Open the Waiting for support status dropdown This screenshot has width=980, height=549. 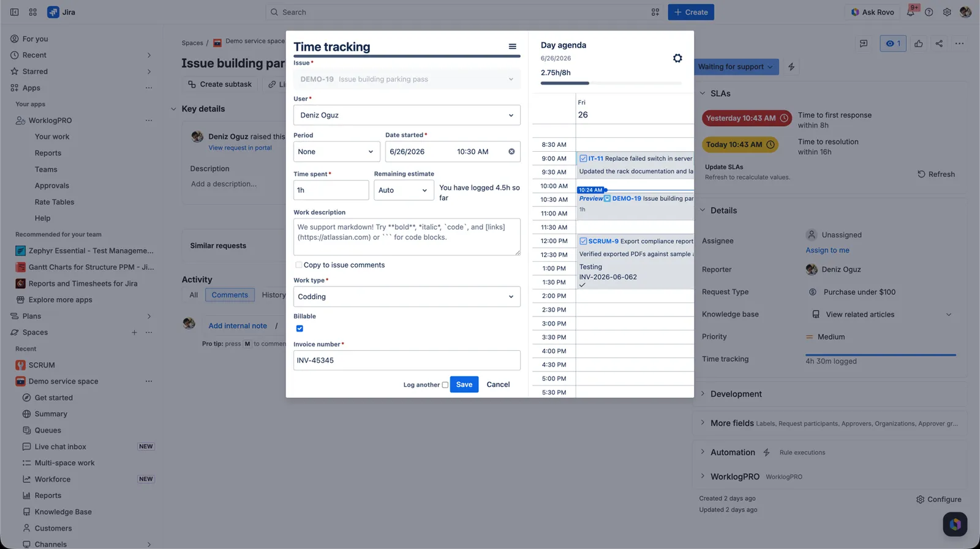(x=736, y=67)
